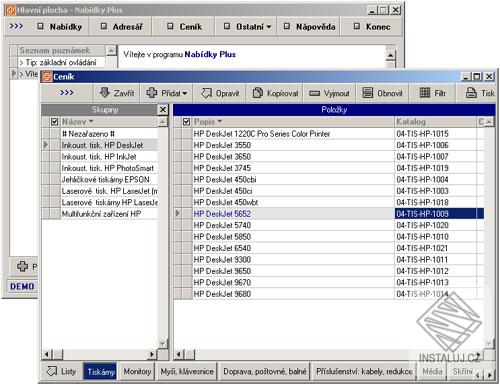The image size is (500, 385).
Task: Click the square marker of Konec button
Action: (x=357, y=26)
